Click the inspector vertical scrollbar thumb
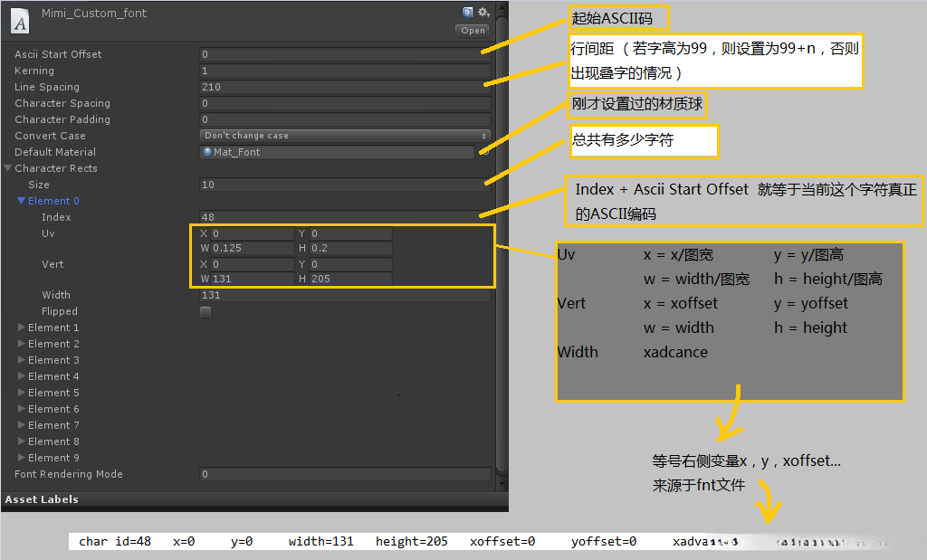This screenshot has height=560, width=927. [502, 243]
